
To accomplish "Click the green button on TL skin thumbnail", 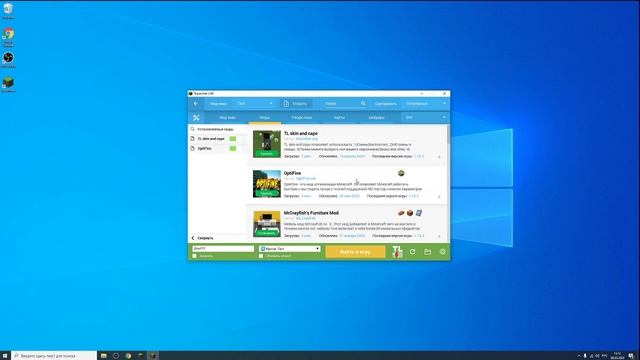I will point(267,154).
